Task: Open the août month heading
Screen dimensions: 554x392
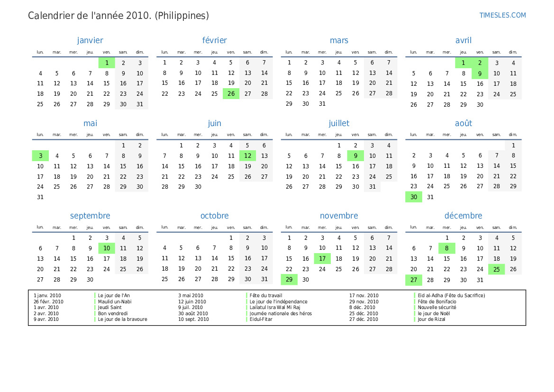Action: pyautogui.click(x=463, y=123)
